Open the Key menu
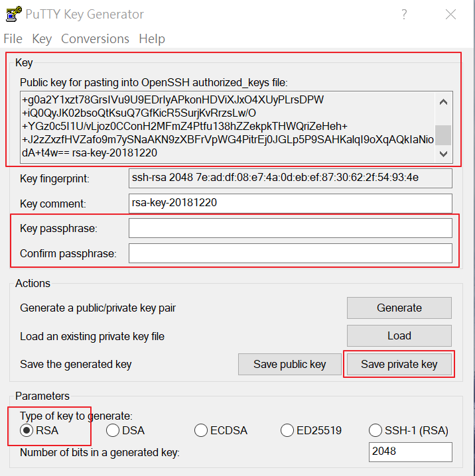 click(42, 39)
